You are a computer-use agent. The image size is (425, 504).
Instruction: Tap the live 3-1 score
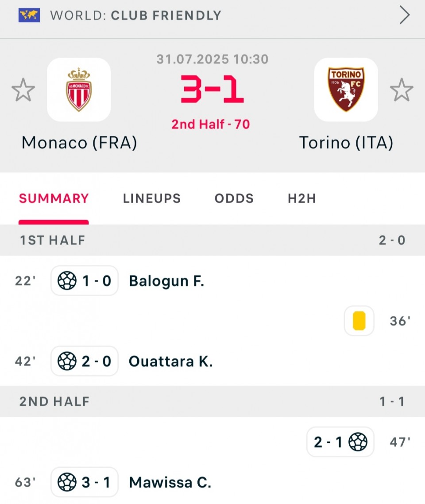(x=212, y=89)
